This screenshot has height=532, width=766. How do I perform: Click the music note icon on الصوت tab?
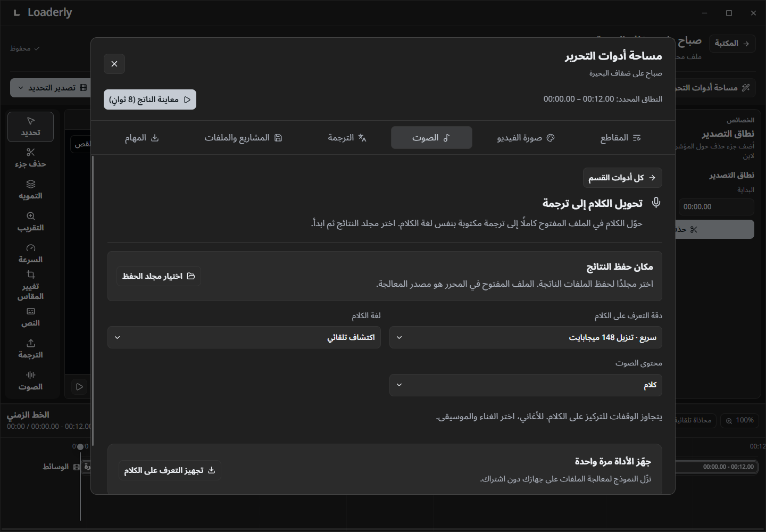click(446, 138)
